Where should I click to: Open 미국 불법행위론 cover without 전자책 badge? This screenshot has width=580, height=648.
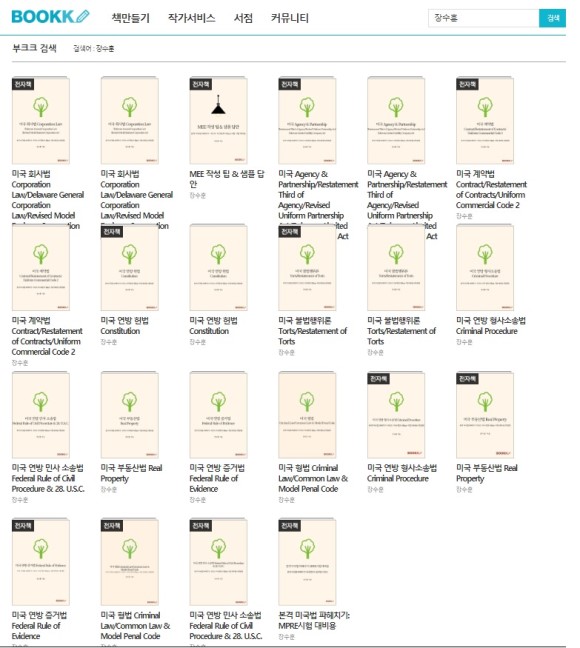coord(396,267)
